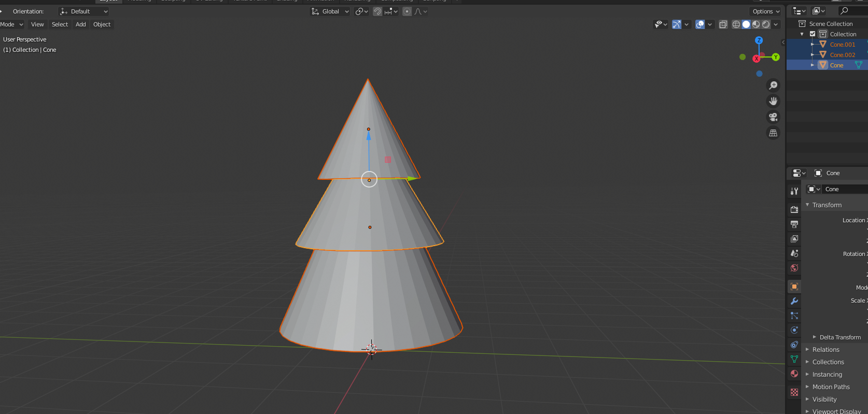This screenshot has width=868, height=414.
Task: Click the hand pan view icon
Action: [773, 101]
